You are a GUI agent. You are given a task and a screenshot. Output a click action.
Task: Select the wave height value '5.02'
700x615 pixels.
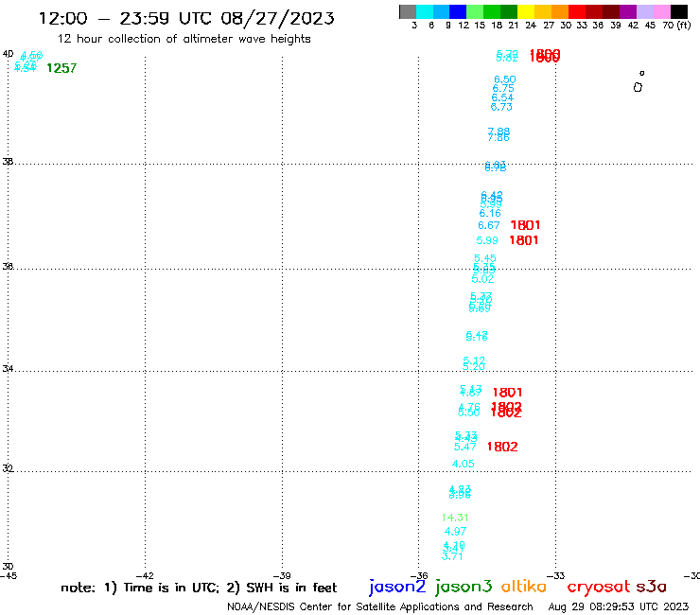click(482, 279)
